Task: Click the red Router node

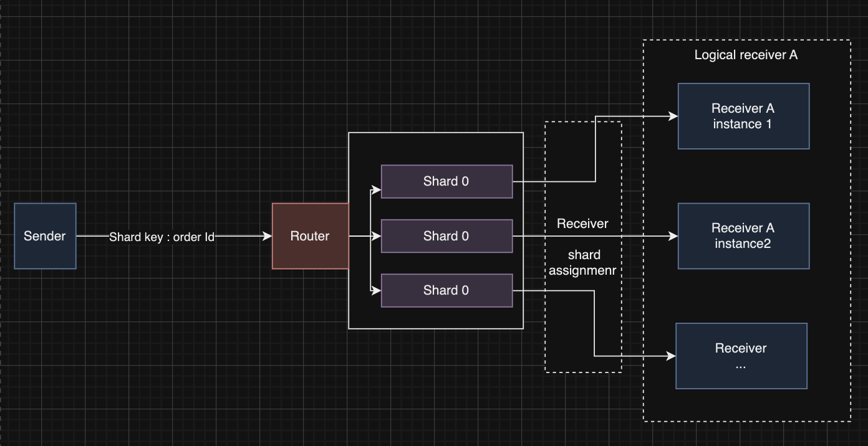Action: pyautogui.click(x=310, y=236)
